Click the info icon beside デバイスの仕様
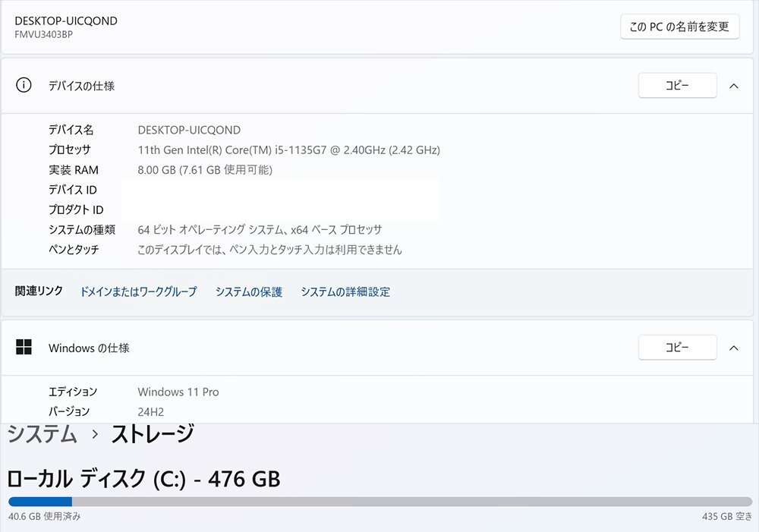This screenshot has height=532, width=759. point(24,86)
